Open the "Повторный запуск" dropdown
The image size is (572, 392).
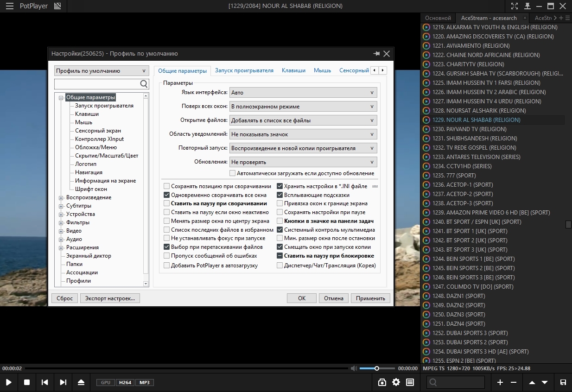click(303, 148)
